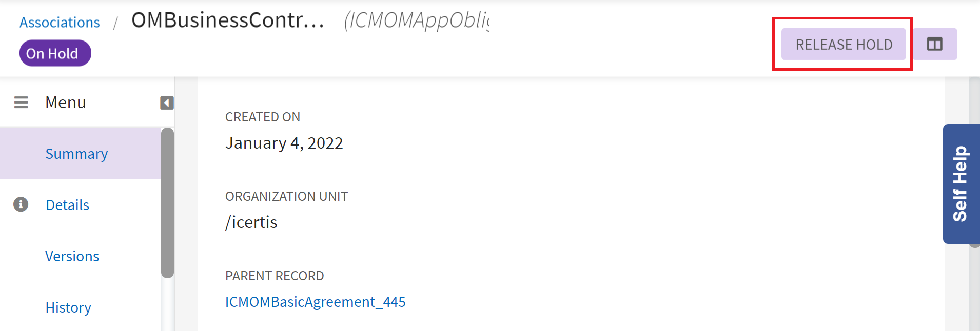This screenshot has height=331, width=980.
Task: Click the /icertis organization unit value
Action: (251, 222)
